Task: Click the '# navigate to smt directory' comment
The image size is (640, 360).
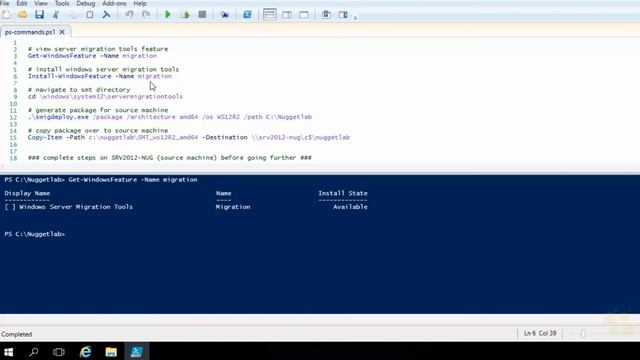Action: tap(79, 89)
